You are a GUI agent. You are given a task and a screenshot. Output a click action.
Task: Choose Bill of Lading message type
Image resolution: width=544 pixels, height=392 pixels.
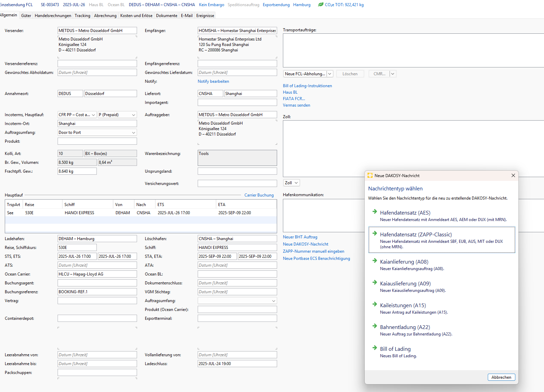coord(442,352)
